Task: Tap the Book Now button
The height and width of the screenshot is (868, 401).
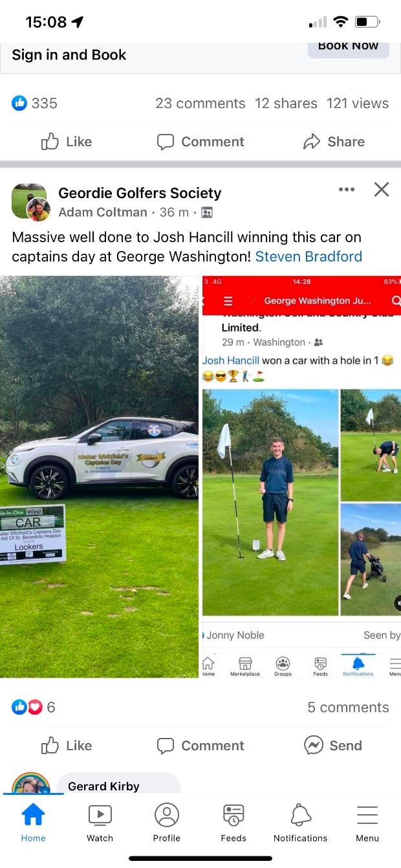Action: click(348, 48)
